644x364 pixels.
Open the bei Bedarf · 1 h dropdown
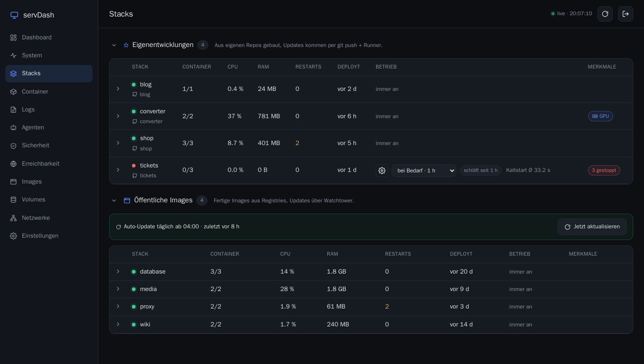[x=424, y=171]
